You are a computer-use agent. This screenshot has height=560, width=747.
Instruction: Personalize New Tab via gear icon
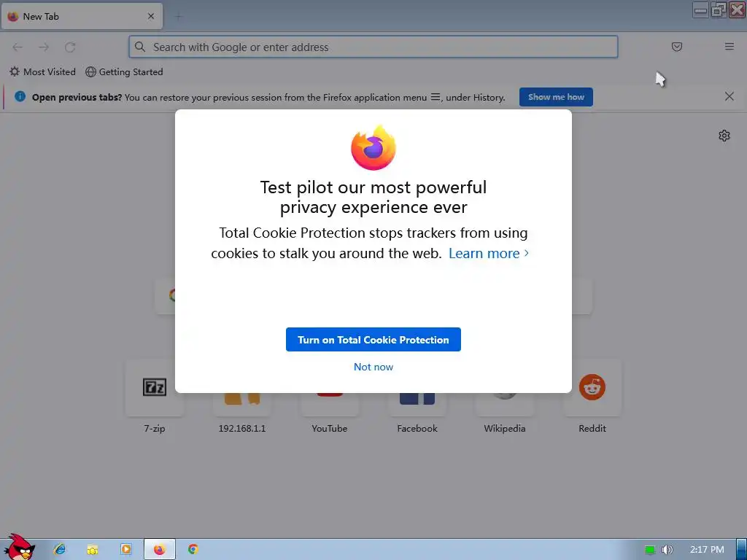pyautogui.click(x=724, y=136)
